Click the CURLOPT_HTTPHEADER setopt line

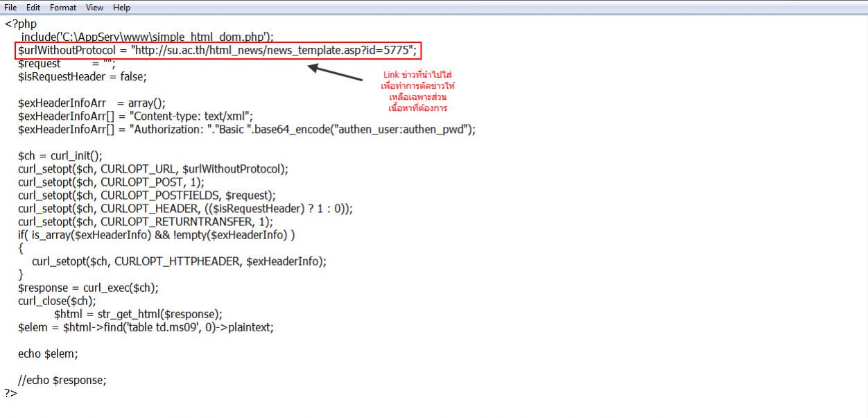179,261
